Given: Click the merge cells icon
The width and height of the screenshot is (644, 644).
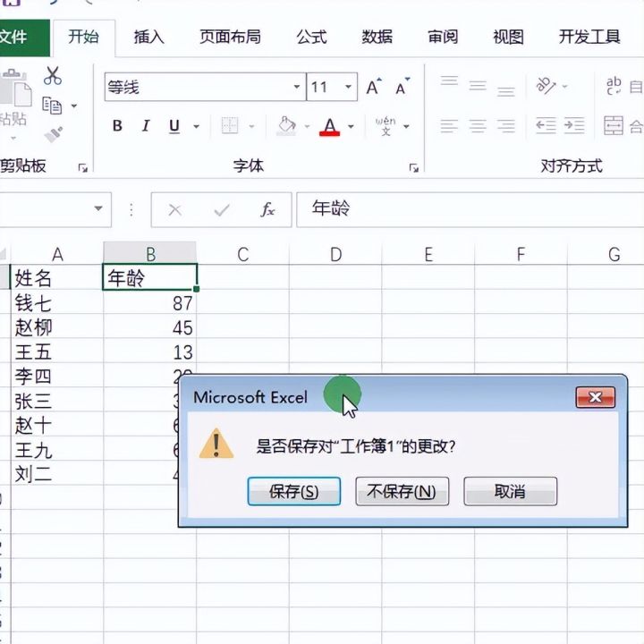Looking at the screenshot, I should (614, 126).
